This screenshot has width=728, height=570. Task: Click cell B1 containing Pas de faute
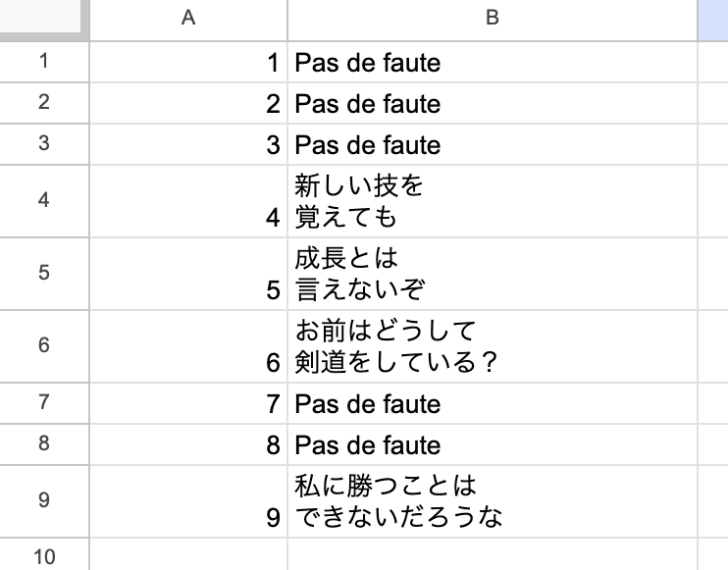coord(492,63)
